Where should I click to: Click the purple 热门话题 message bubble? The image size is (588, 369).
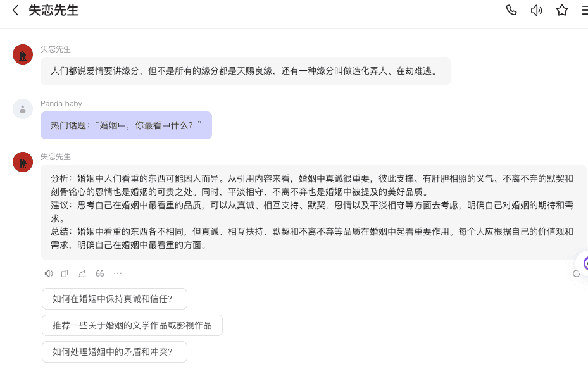point(126,125)
